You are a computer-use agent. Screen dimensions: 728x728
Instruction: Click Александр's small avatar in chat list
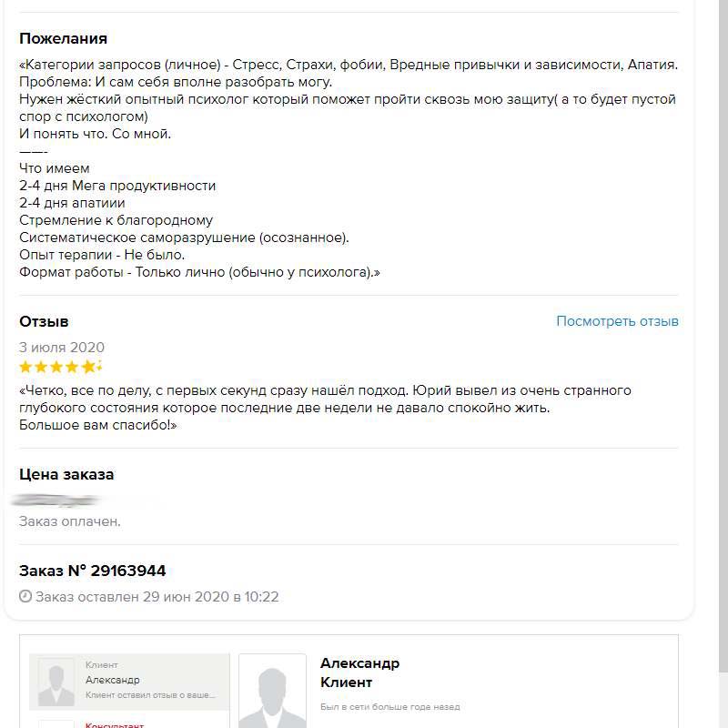click(56, 682)
